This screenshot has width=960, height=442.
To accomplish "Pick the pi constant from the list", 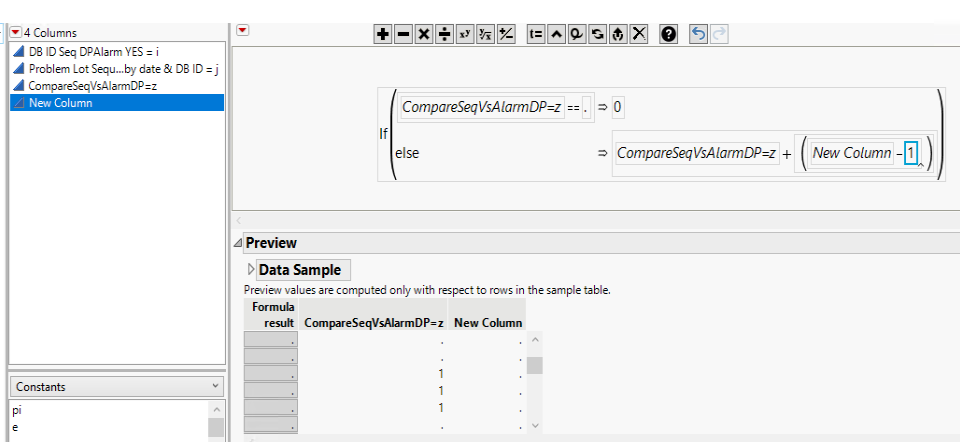I will coord(16,410).
